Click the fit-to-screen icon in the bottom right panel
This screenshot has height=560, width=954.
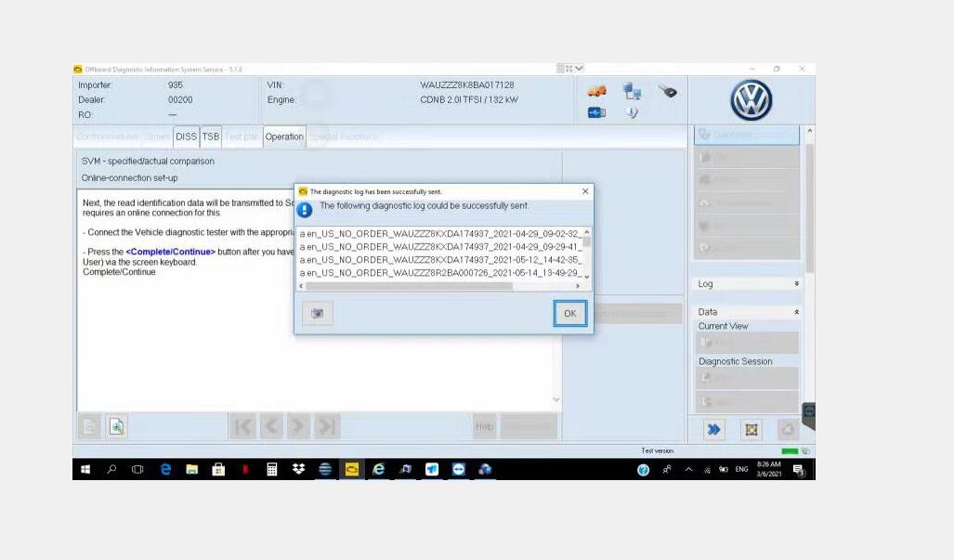[751, 430]
